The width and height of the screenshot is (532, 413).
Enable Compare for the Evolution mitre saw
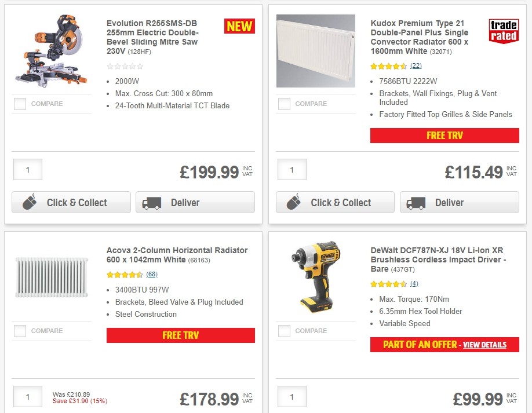pyautogui.click(x=19, y=103)
